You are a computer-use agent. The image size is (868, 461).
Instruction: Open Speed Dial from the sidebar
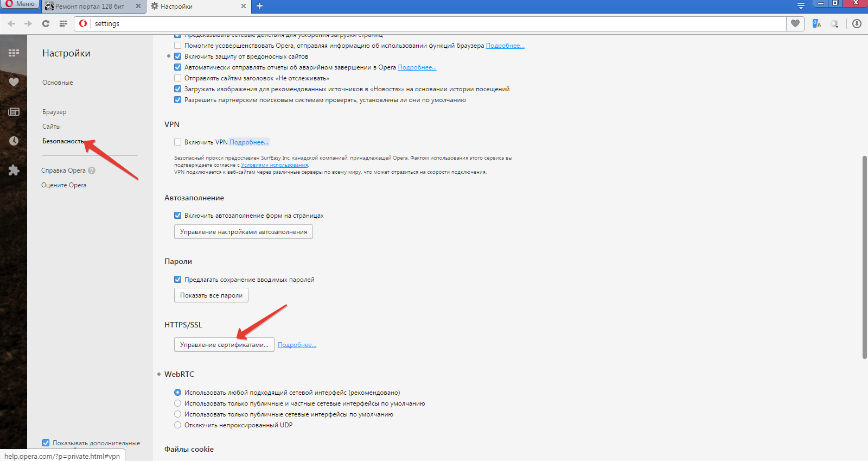[x=14, y=53]
